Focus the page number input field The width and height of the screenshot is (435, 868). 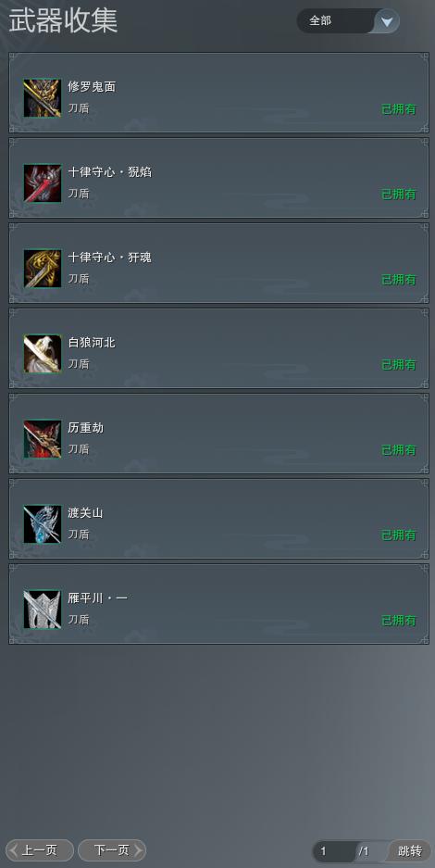(x=333, y=851)
